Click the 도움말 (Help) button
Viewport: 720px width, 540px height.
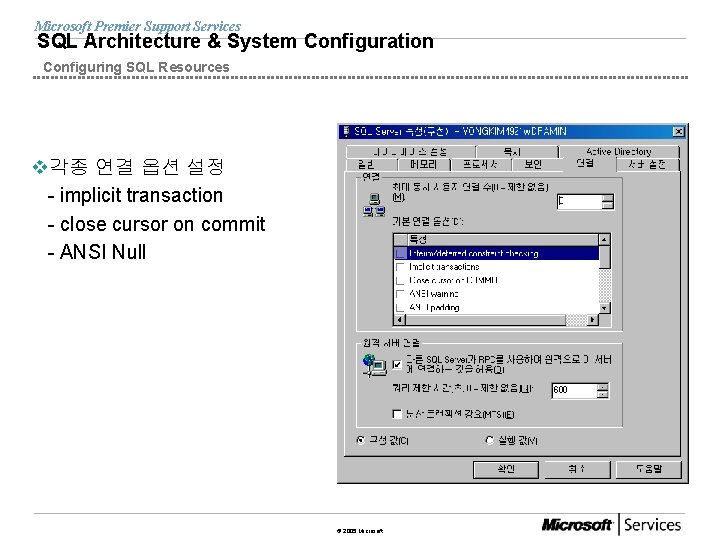pos(648,469)
